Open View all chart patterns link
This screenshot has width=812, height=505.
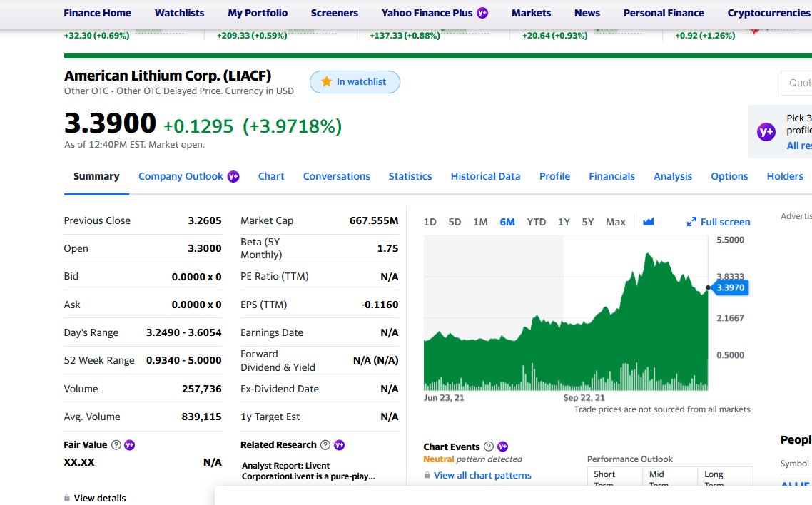[482, 475]
